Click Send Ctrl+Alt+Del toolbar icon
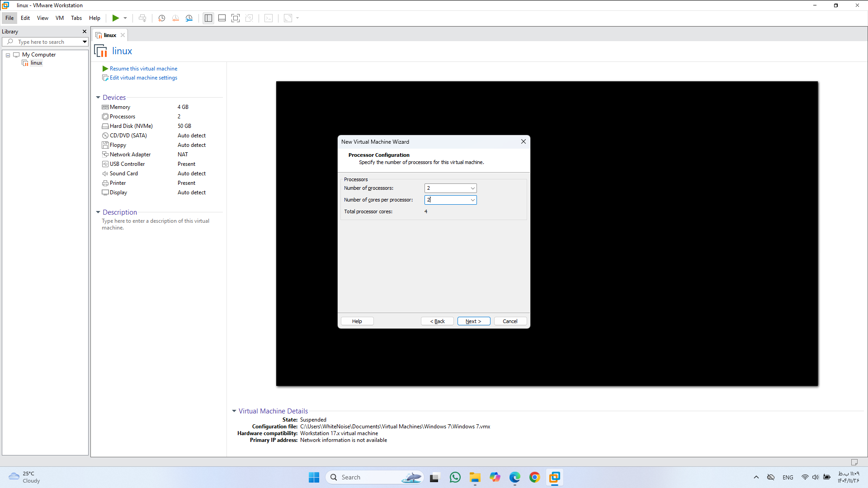The height and width of the screenshot is (488, 868). coord(142,18)
